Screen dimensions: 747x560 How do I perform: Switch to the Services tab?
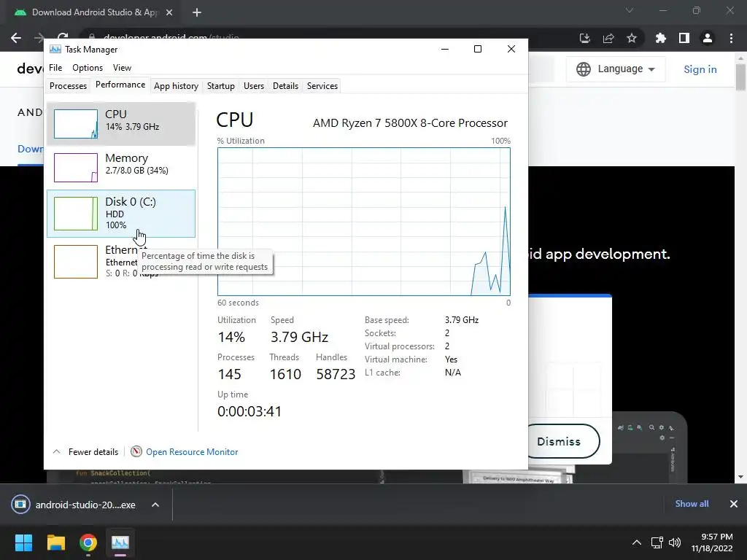pos(322,86)
